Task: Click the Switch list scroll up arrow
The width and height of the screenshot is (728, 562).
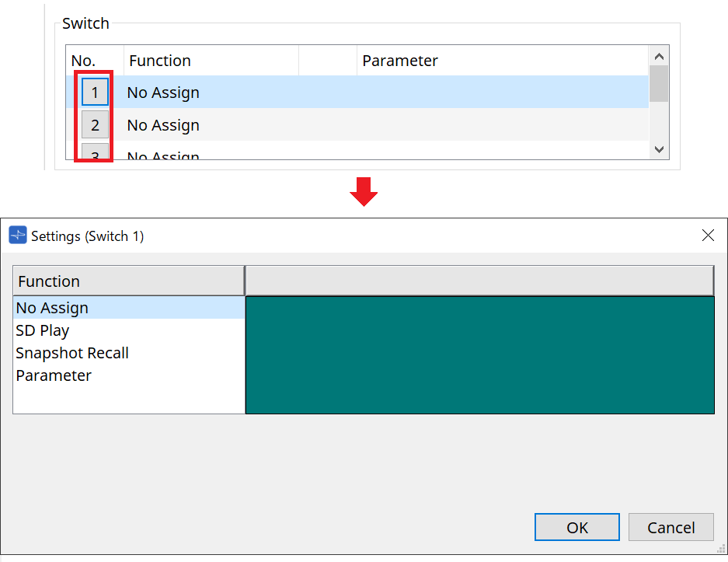Action: point(659,56)
